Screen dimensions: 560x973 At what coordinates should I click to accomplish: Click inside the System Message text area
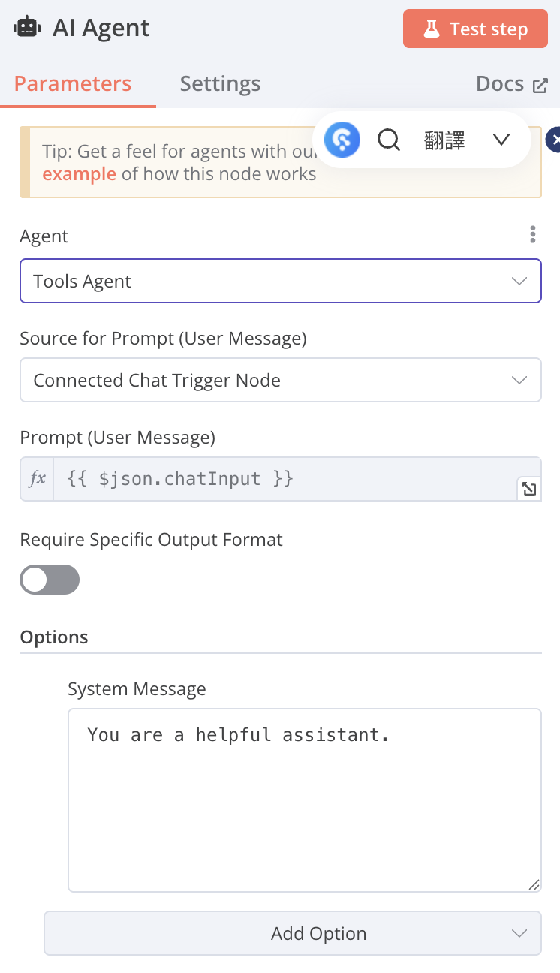[304, 800]
